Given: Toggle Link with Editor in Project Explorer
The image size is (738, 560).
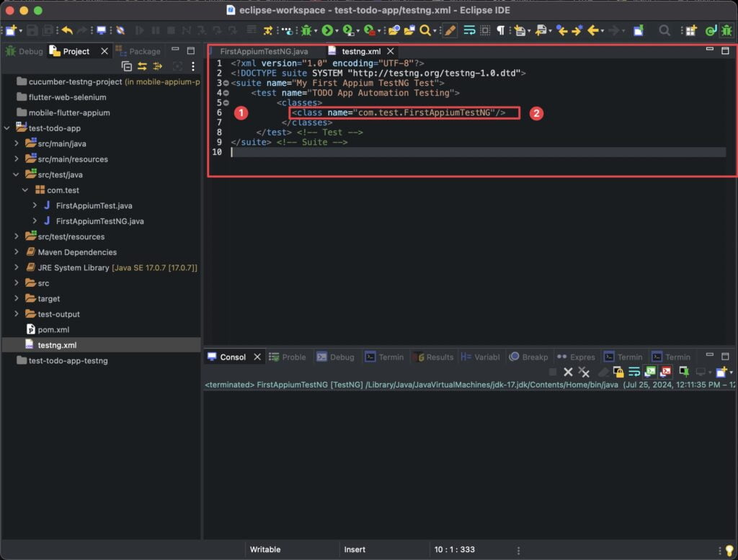Looking at the screenshot, I should click(x=142, y=66).
